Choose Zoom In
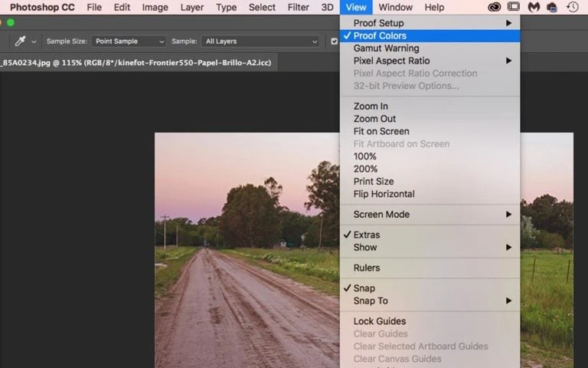Viewport: 588px width, 368px height. click(x=430, y=107)
